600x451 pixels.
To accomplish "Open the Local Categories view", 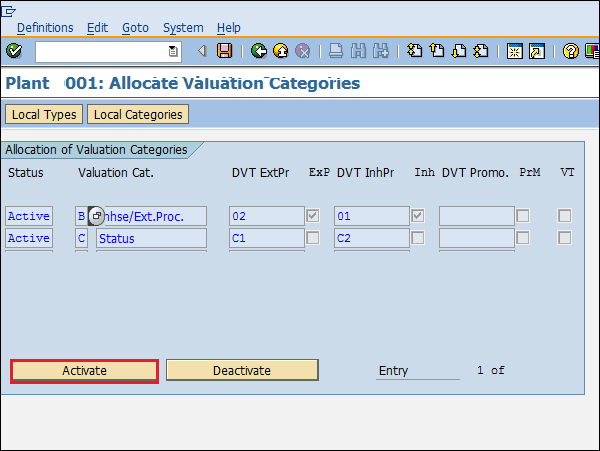I will point(138,115).
